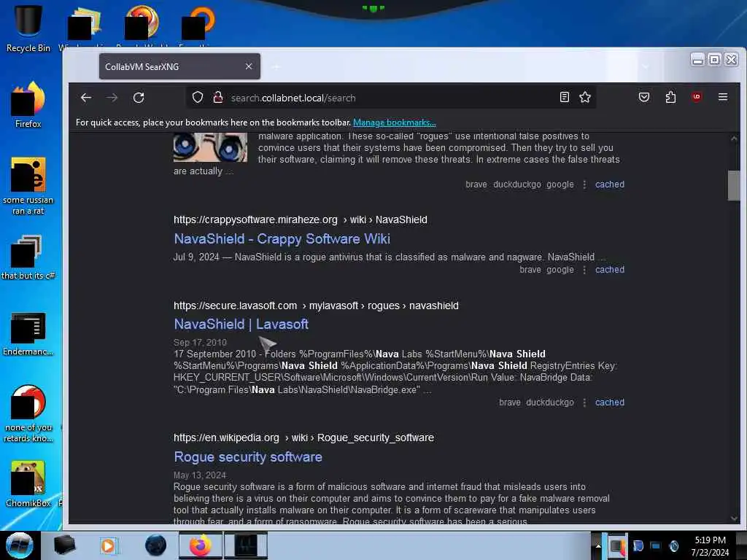Screen dimensions: 747x560
Task: Open the Rogue security software result
Action: tap(248, 456)
